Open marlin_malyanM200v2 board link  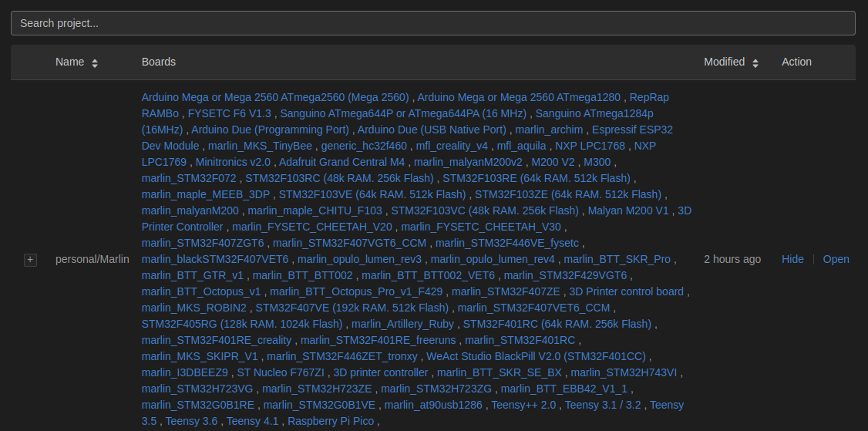coord(468,163)
